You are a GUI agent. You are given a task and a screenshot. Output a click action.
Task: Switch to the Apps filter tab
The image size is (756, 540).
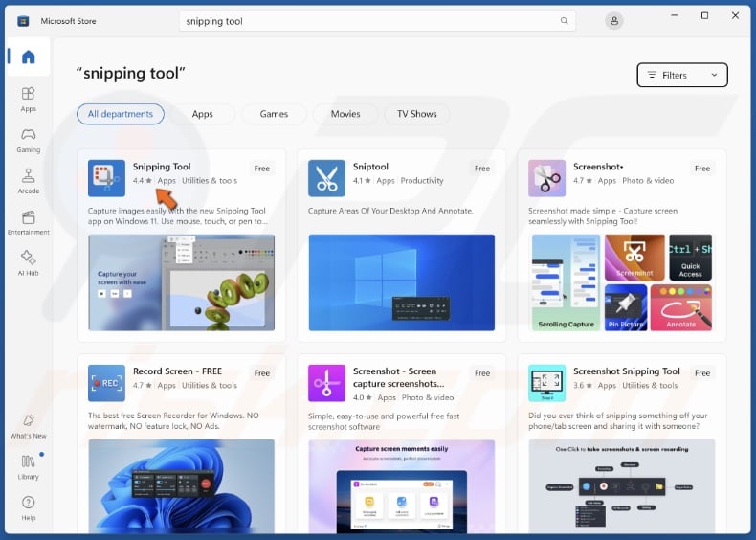coord(203,114)
